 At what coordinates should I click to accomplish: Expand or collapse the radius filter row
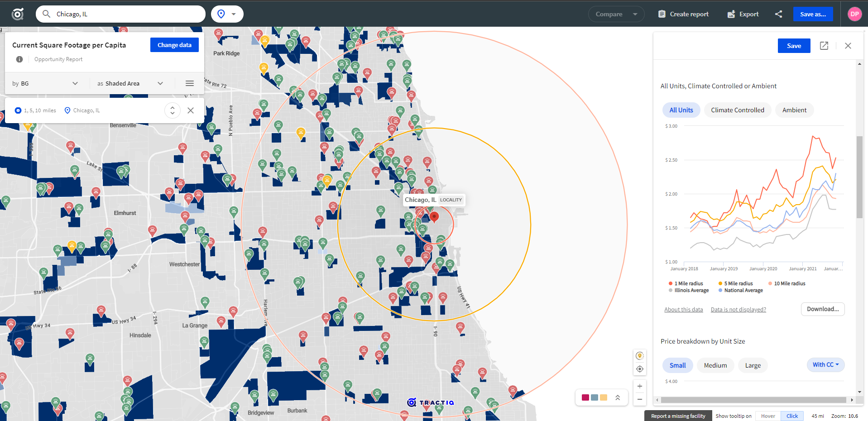click(173, 110)
